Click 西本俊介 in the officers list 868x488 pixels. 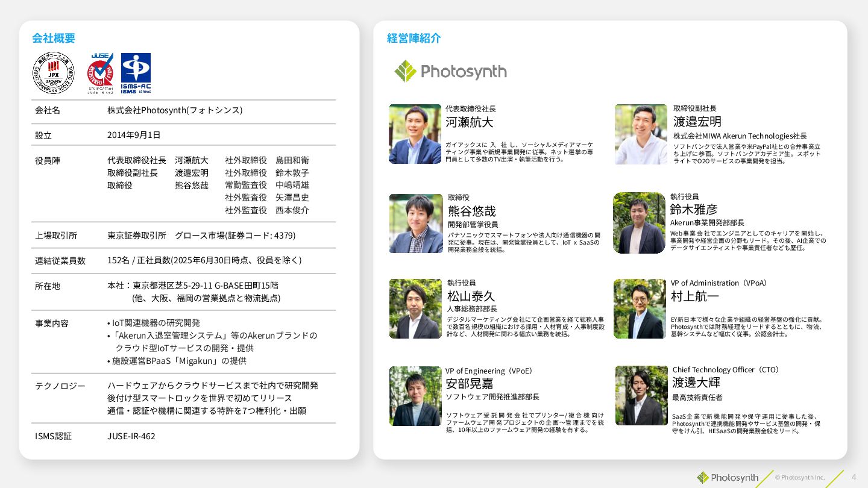tap(292, 210)
